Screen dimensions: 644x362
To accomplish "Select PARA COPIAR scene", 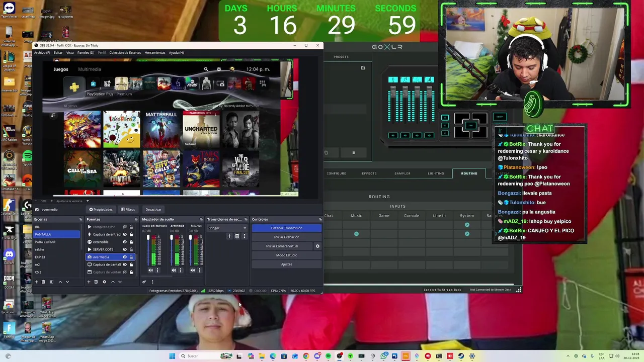I will 56,242.
